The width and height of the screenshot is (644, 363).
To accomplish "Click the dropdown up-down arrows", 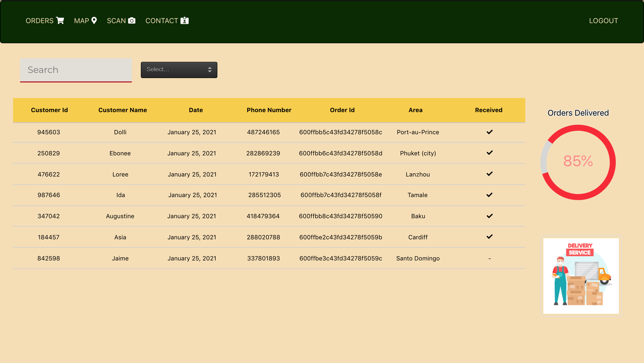I will 210,70.
